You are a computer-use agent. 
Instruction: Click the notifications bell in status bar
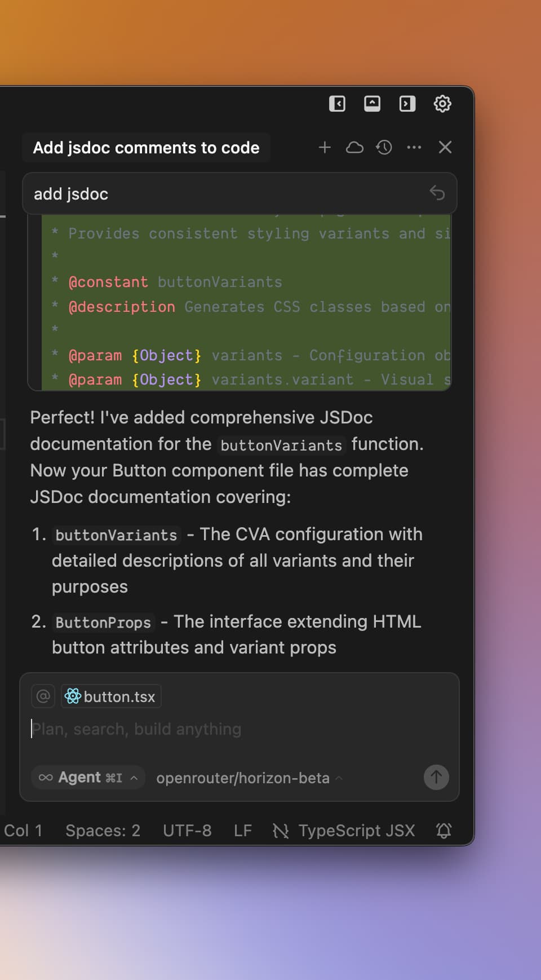444,831
